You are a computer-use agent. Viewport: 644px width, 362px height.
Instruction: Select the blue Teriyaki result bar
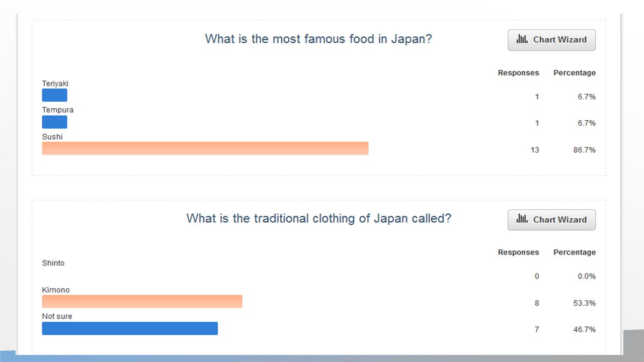click(x=54, y=95)
